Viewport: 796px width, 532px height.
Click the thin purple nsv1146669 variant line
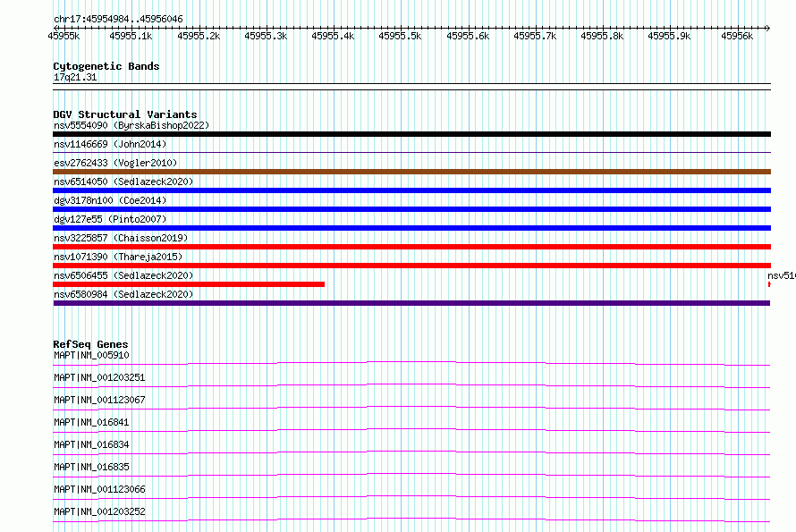click(411, 152)
